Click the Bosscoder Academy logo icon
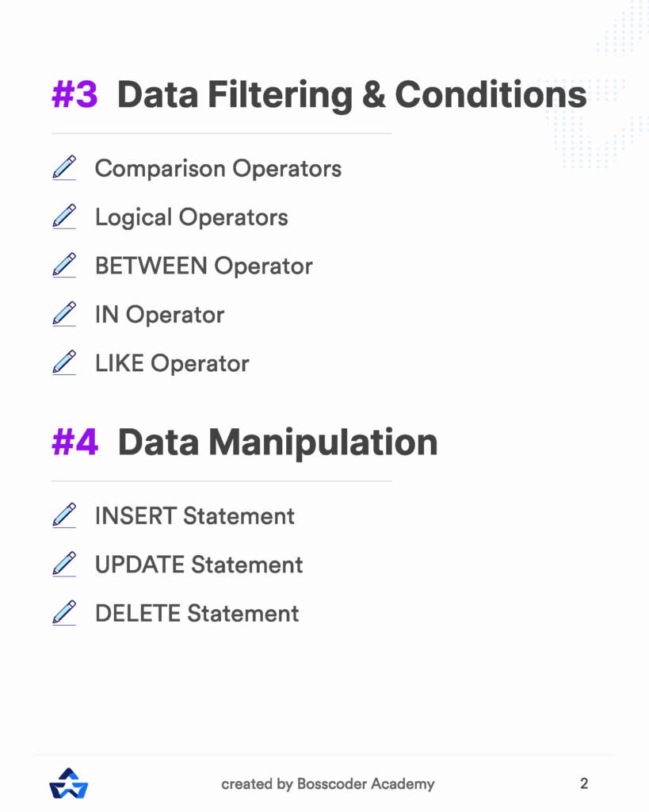Image resolution: width=649 pixels, height=812 pixels. [68, 783]
